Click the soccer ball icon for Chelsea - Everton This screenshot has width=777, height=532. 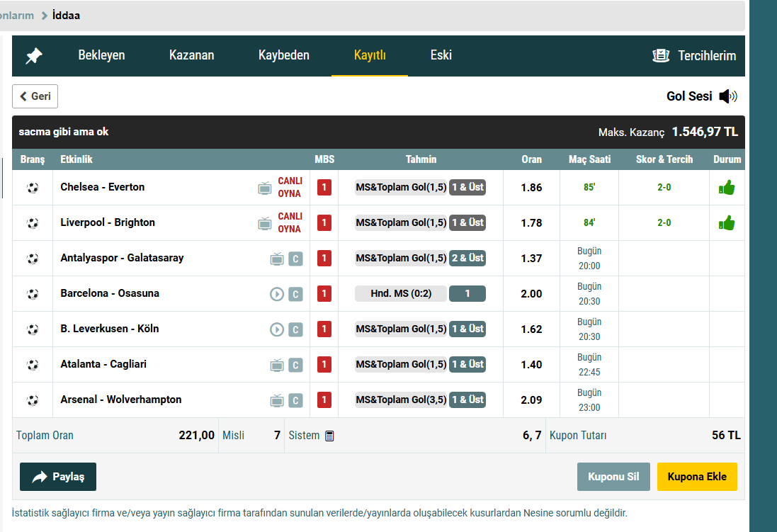pos(33,188)
